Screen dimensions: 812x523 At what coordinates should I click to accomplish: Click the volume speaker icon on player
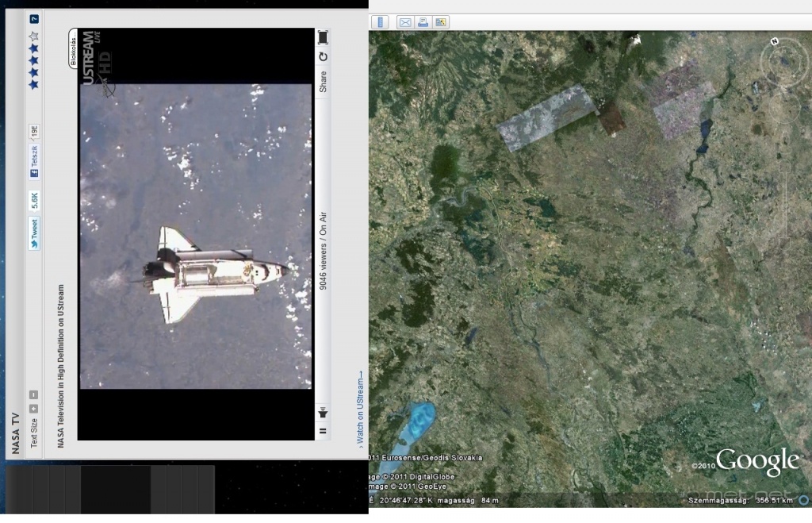point(323,413)
